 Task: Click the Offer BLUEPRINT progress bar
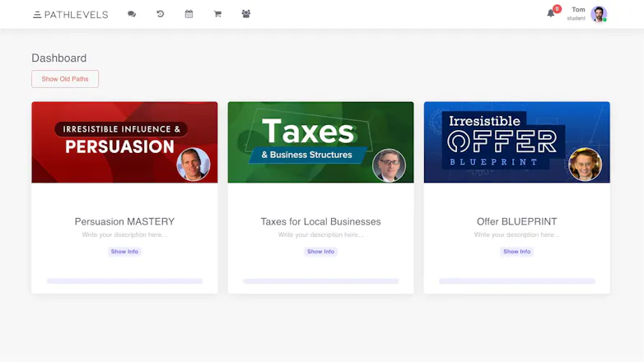click(517, 281)
